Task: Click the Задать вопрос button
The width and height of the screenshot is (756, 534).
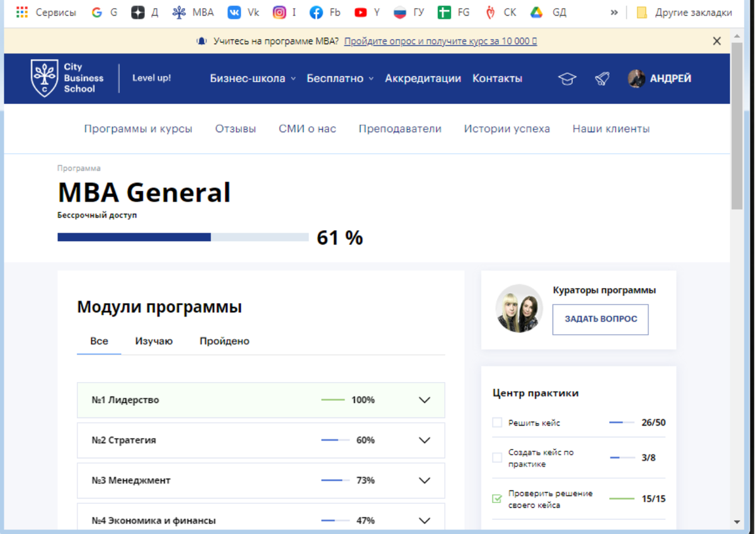Action: click(x=600, y=319)
